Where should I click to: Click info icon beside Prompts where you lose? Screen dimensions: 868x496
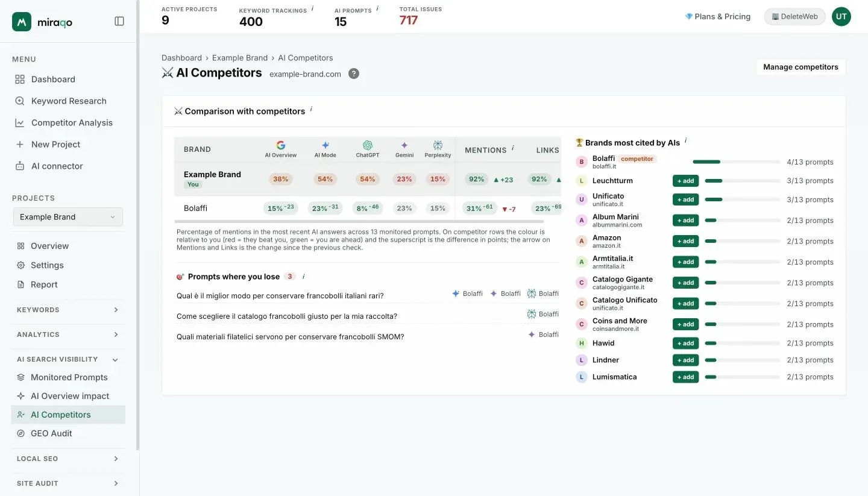tap(303, 277)
